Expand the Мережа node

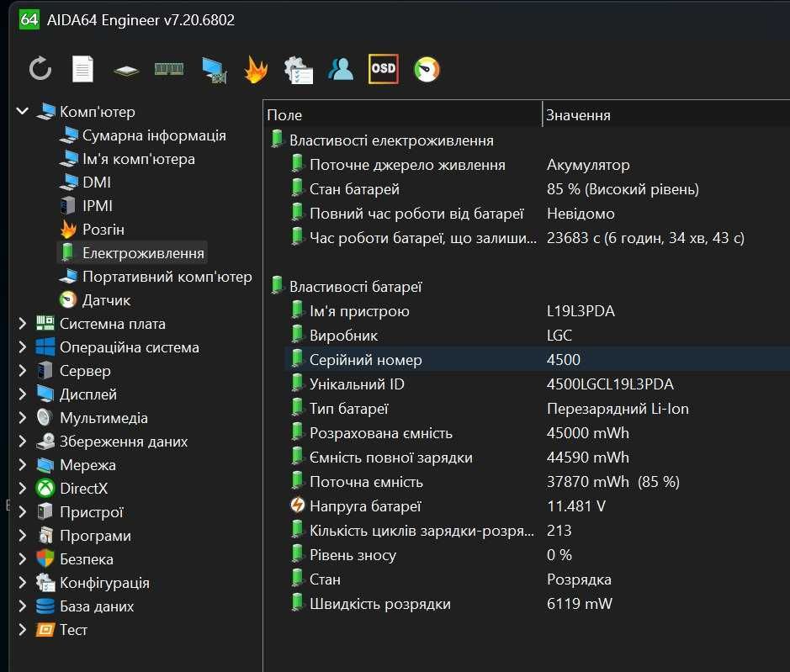22,464
